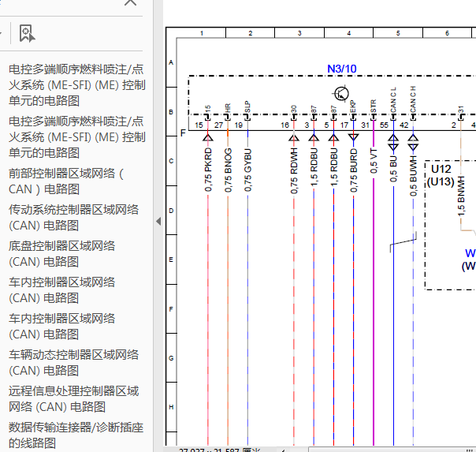Click the 0,5 VT wire label
476x452 pixels.
pyautogui.click(x=374, y=161)
